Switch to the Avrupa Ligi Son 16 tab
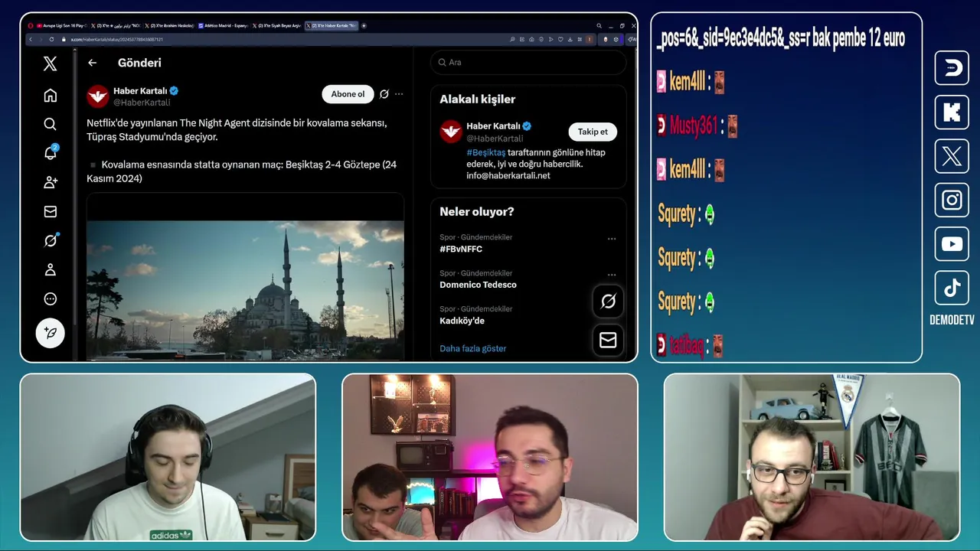Image resolution: width=980 pixels, height=551 pixels. (60, 26)
